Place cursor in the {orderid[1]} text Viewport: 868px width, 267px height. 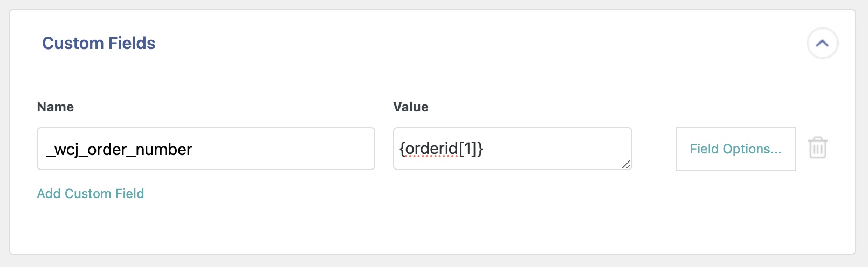click(x=441, y=149)
